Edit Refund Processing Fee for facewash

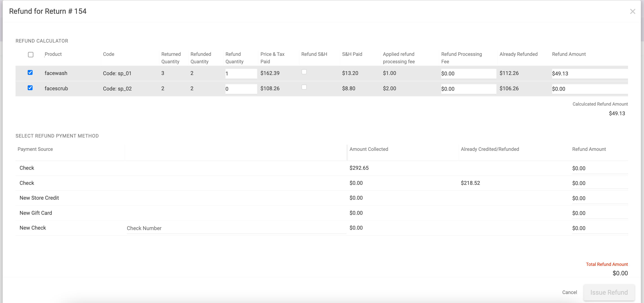(468, 73)
